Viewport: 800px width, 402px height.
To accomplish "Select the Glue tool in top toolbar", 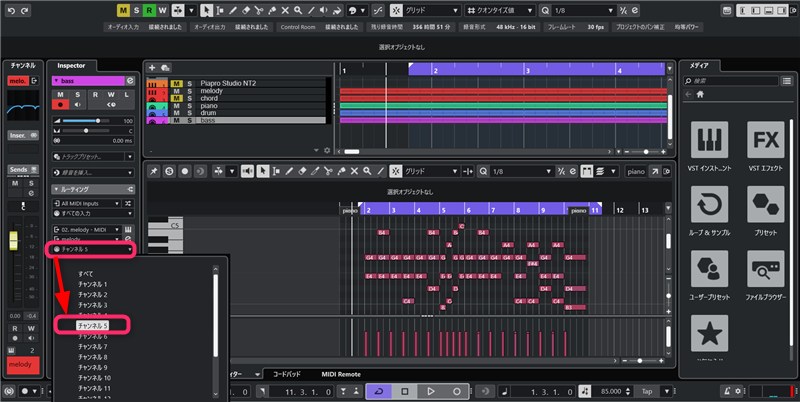I will [x=272, y=10].
